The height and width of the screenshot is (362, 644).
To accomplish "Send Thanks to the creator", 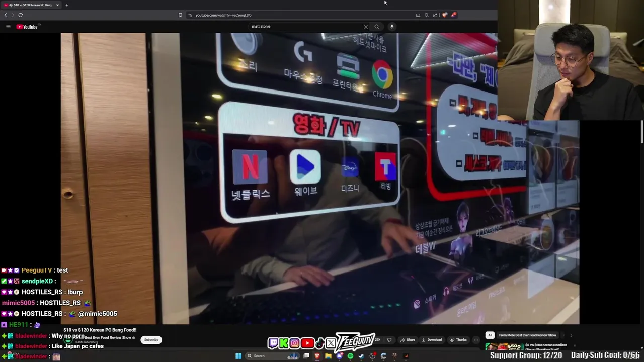I will (x=458, y=340).
